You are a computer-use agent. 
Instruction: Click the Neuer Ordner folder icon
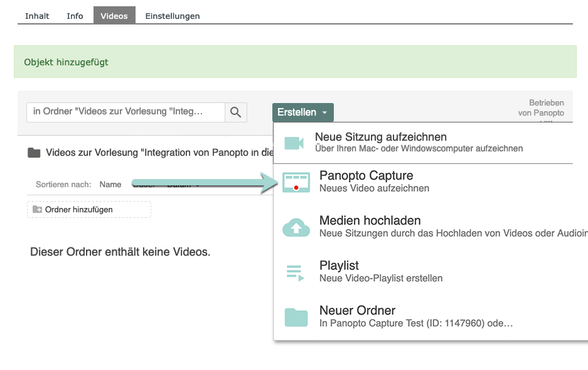click(296, 317)
